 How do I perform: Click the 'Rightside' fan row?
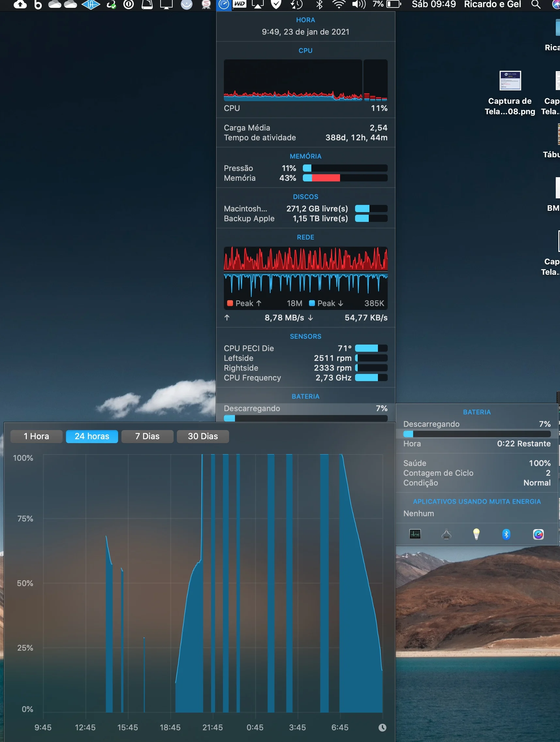[305, 368]
